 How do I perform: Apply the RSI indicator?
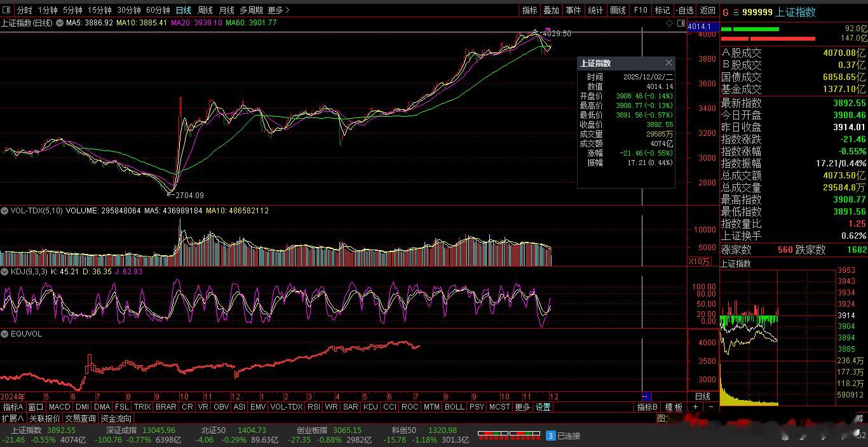point(313,407)
